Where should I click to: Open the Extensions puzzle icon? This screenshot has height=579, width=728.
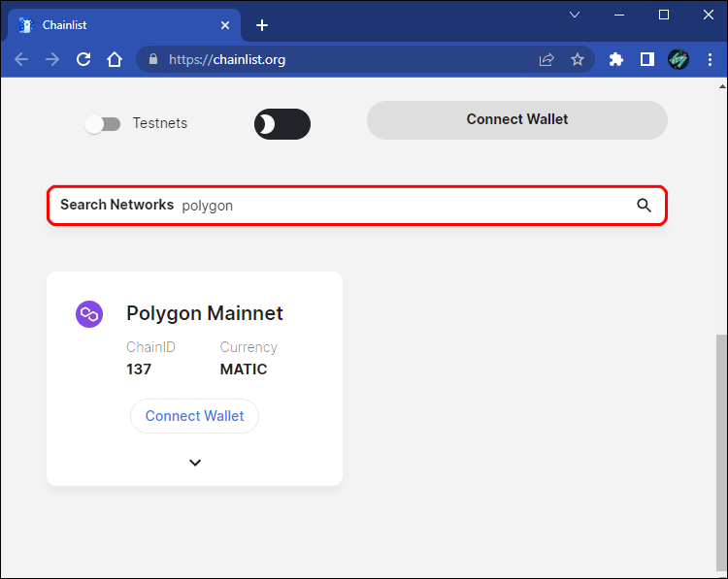click(616, 59)
